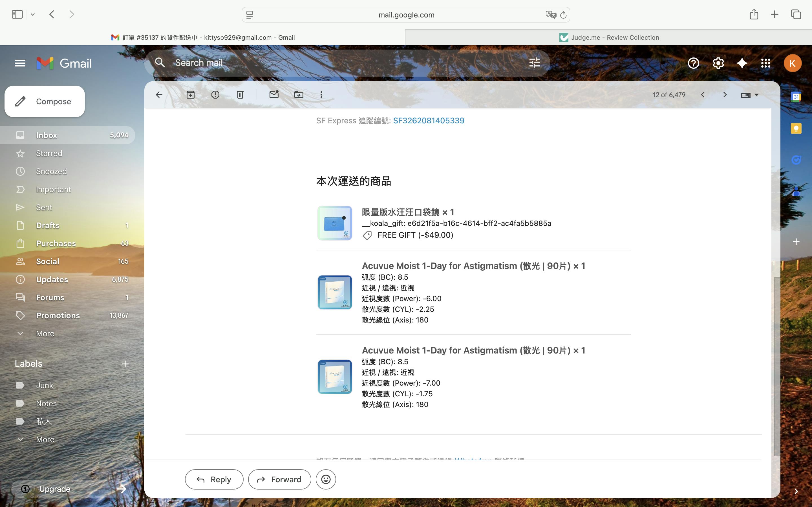Open the input tools keyboard dropdown
Viewport: 812px width, 507px height.
tap(756, 95)
